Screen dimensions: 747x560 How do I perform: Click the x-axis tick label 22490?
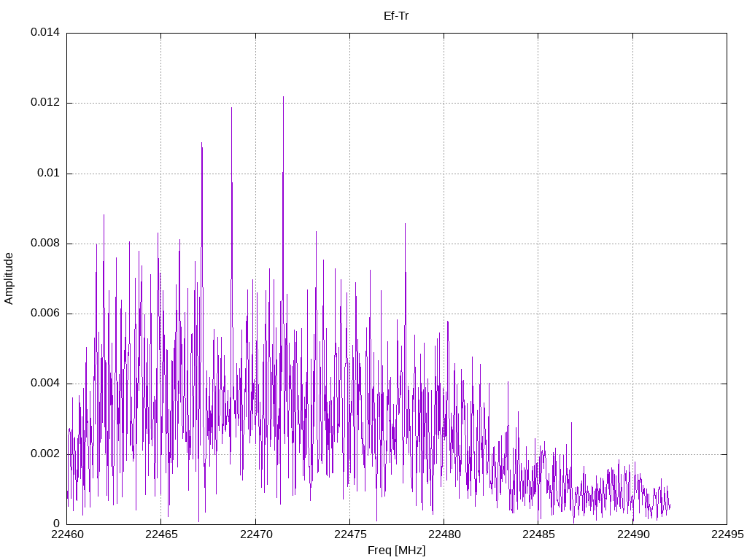(633, 534)
